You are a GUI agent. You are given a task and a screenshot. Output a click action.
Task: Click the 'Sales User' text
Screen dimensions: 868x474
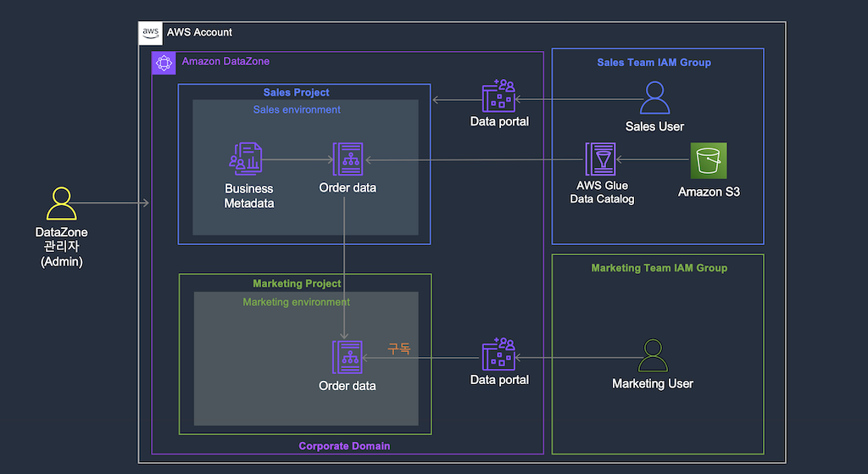655,126
